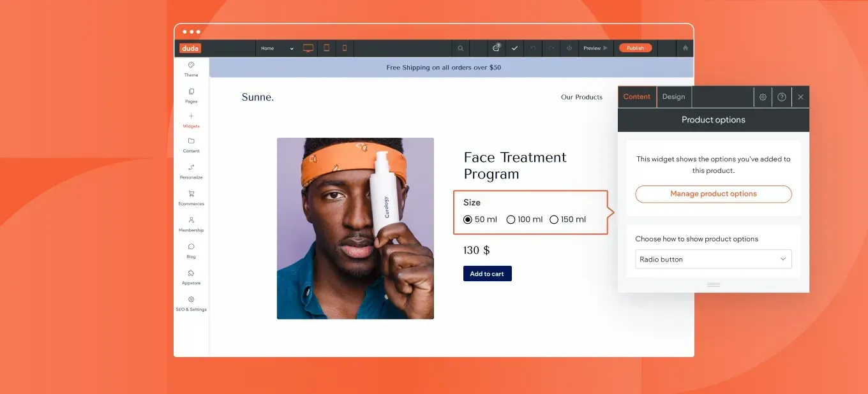Click the undo arrow icon
This screenshot has height=394, width=868.
[533, 48]
